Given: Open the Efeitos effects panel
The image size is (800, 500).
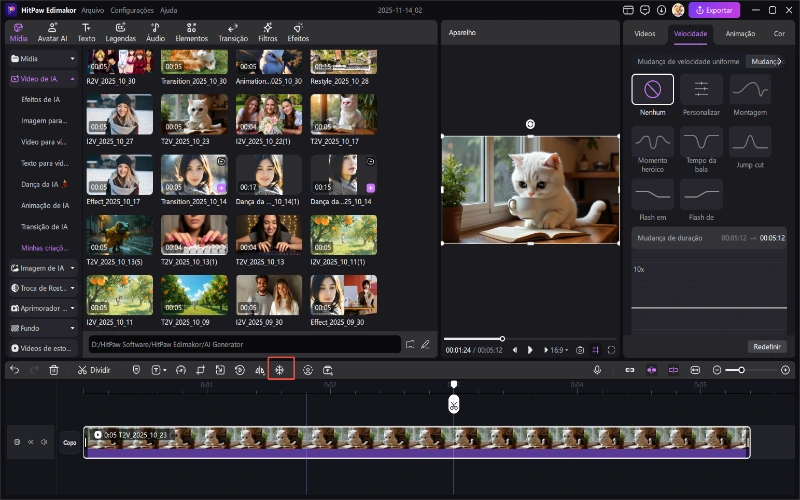Looking at the screenshot, I should 298,32.
